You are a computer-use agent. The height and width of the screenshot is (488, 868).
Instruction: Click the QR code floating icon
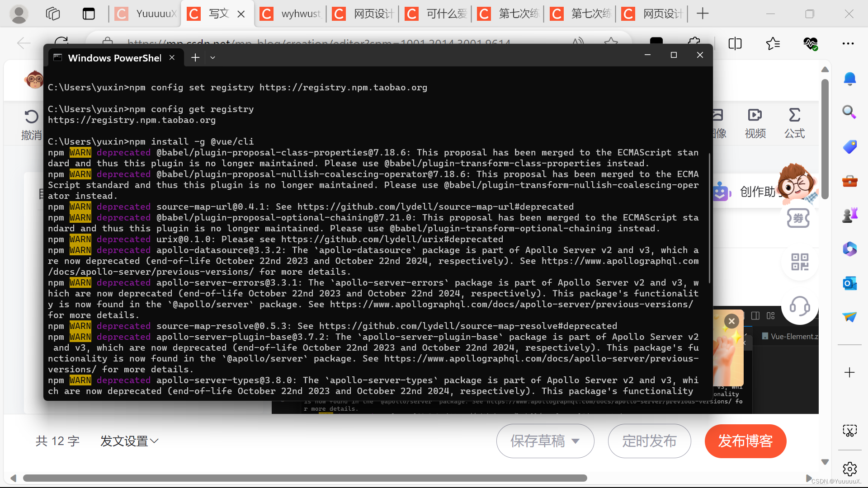(799, 262)
